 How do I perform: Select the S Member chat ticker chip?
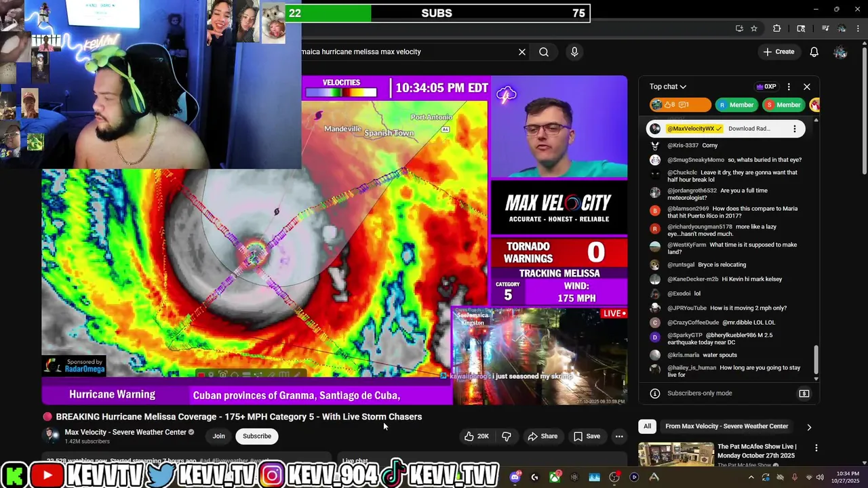pyautogui.click(x=783, y=105)
